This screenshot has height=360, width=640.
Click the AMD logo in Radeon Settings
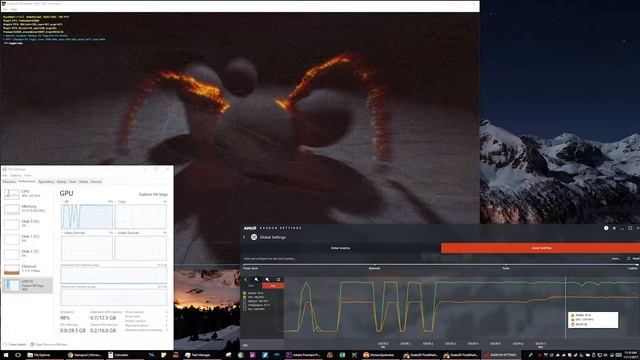(250, 228)
